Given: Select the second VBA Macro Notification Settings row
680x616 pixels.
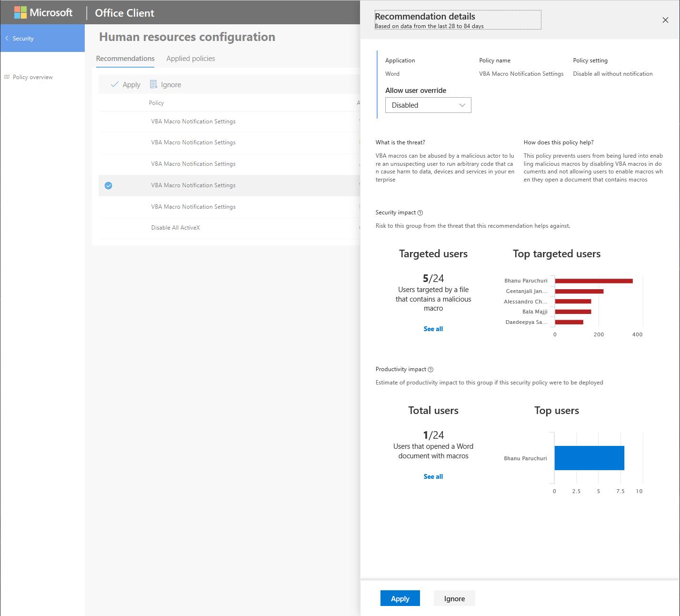Looking at the screenshot, I should (229, 142).
